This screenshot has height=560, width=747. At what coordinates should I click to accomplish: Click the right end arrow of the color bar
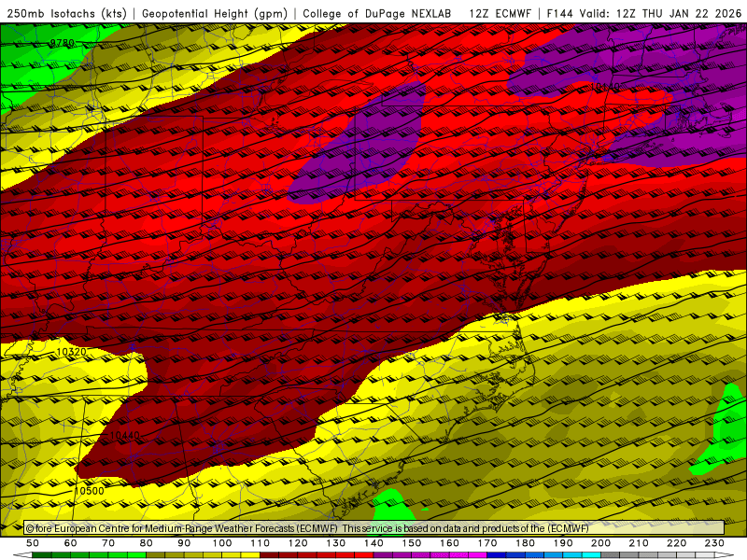click(725, 555)
